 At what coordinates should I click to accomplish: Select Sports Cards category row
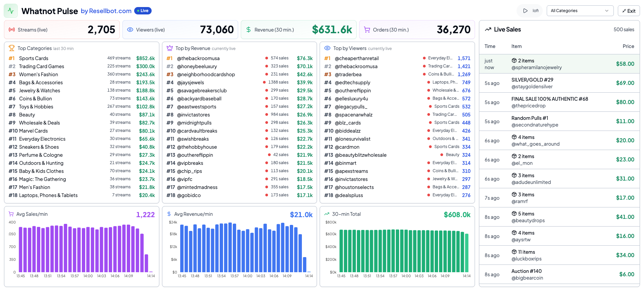(82, 58)
